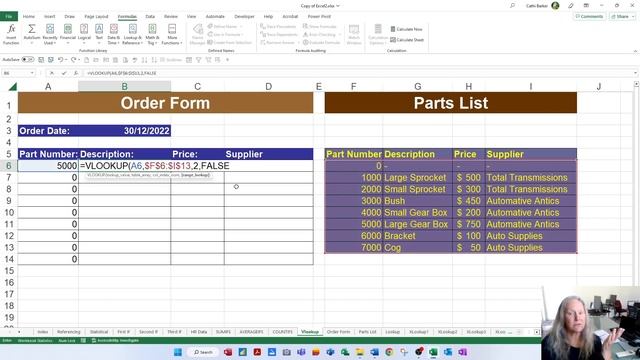Open Adobe Acrobat from the taskbar

tap(257, 352)
